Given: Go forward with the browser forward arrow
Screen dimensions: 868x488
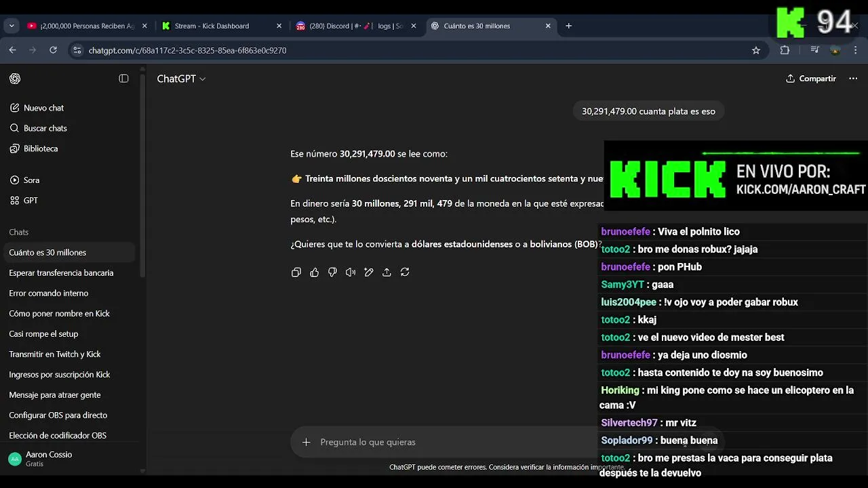Looking at the screenshot, I should 33,50.
